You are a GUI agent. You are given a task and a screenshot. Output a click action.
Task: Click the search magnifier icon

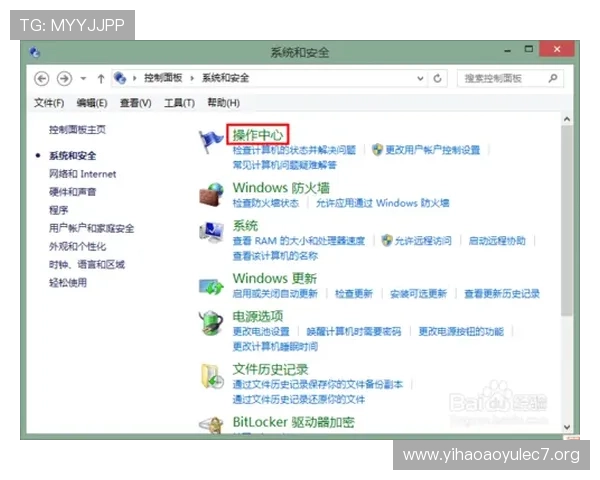[553, 78]
